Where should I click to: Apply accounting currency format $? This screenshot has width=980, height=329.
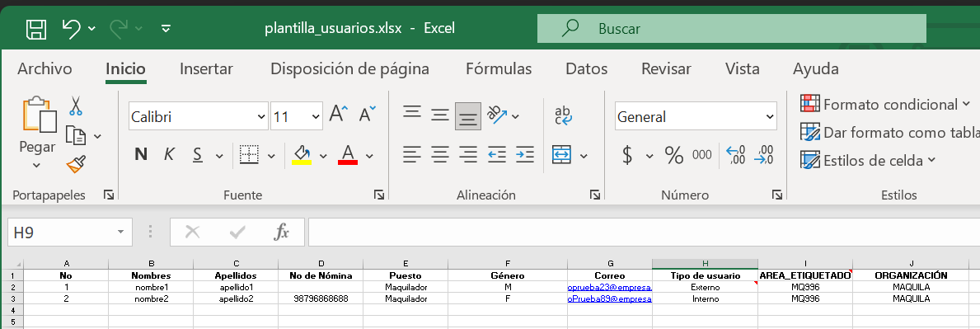(x=627, y=154)
